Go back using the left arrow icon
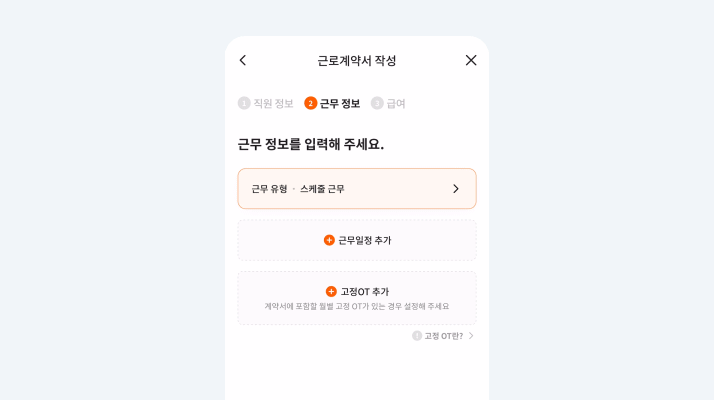714x400 pixels. 243,60
